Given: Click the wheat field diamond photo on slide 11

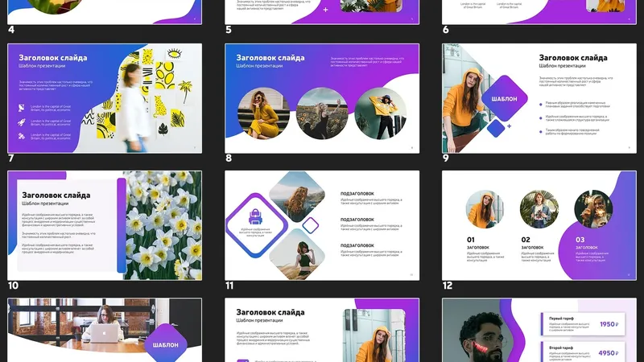Looking at the screenshot, I should [x=297, y=254].
